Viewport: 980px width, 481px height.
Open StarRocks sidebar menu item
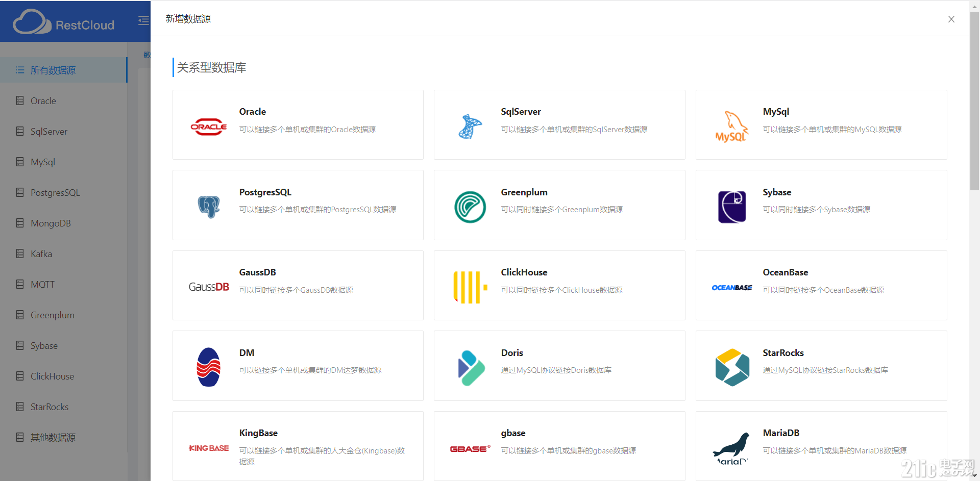tap(63, 407)
